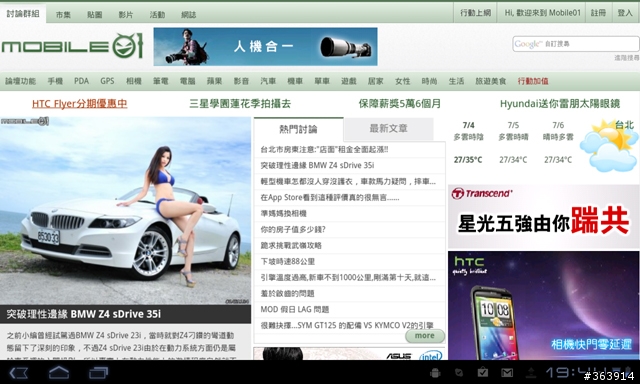Open 居家 category
This screenshot has height=384, width=640.
click(376, 81)
